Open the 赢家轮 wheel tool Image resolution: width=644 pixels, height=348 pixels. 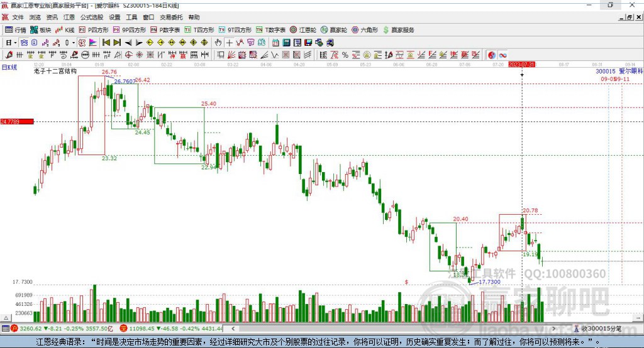coord(334,30)
